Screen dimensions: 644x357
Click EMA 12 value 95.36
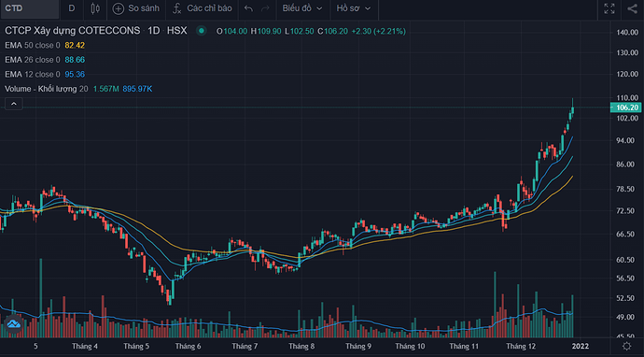[75, 75]
